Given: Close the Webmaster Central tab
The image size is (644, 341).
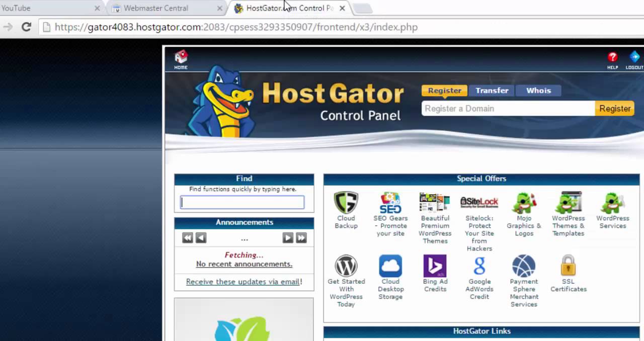Looking at the screenshot, I should [220, 8].
